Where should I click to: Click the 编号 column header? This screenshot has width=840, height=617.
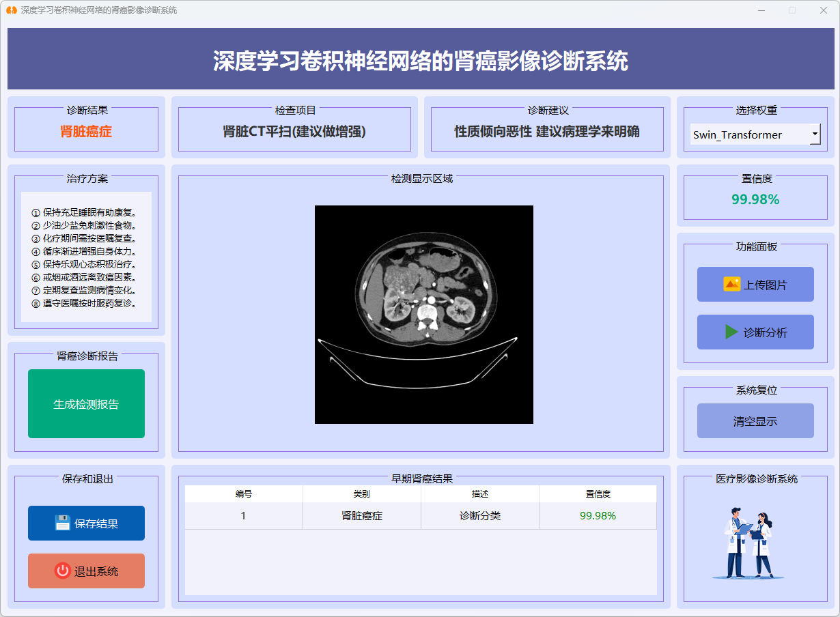point(244,494)
